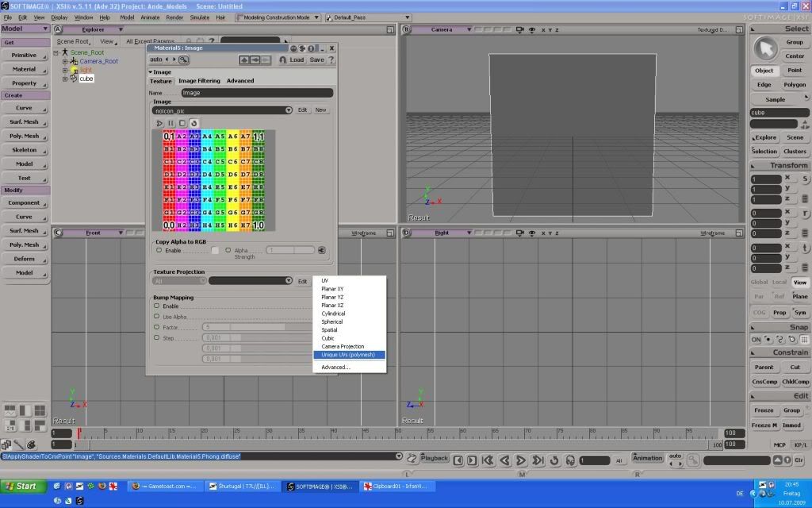Pause the image clip preview

coord(171,123)
